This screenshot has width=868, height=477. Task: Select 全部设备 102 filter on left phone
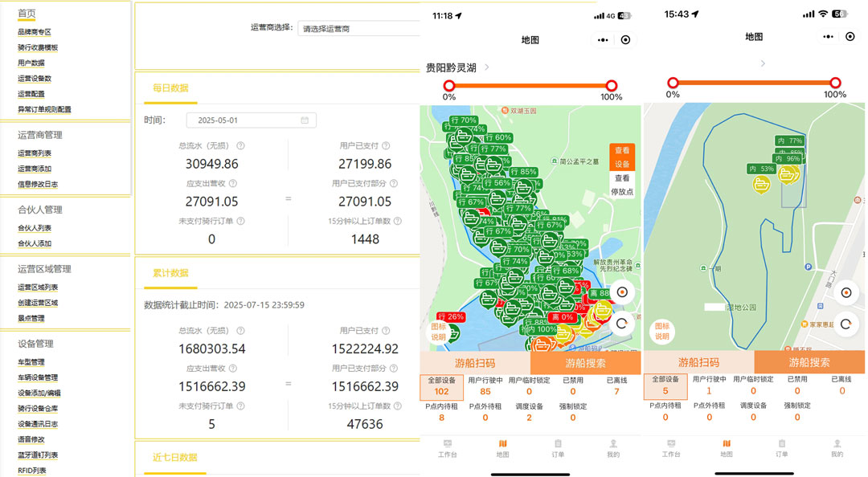coord(441,387)
